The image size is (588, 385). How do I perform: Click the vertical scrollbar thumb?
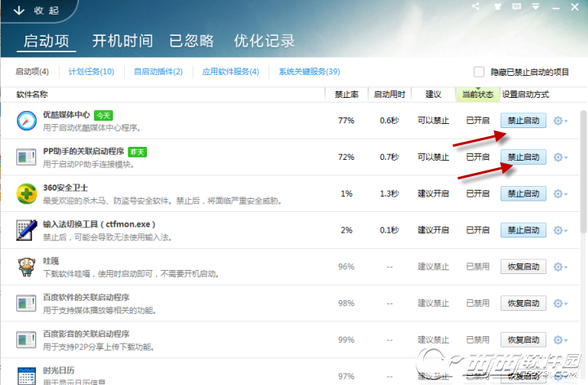coord(583,172)
